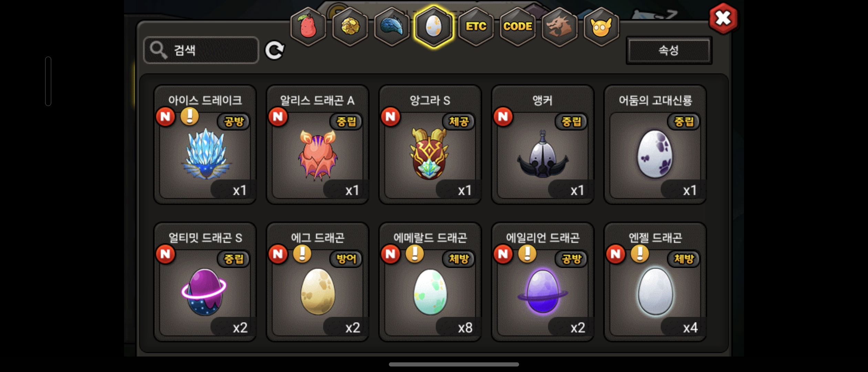The width and height of the screenshot is (868, 372).
Task: Select the yellow fox mask category
Action: pyautogui.click(x=601, y=27)
